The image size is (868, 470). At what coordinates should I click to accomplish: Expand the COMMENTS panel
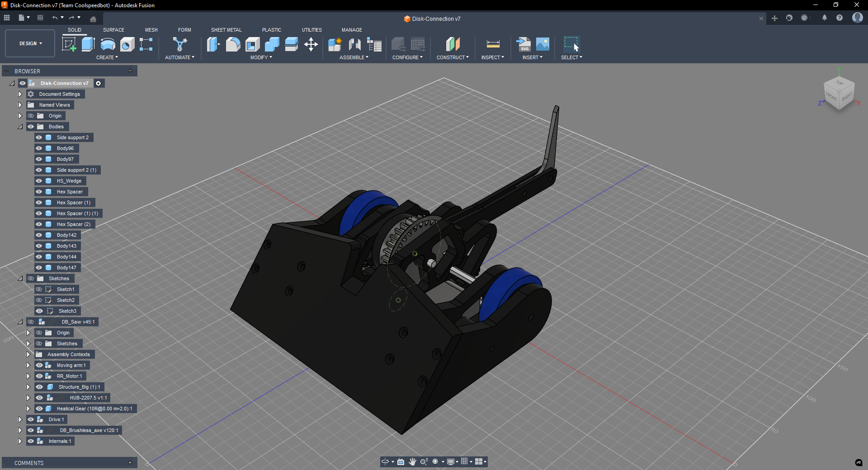tap(130, 463)
